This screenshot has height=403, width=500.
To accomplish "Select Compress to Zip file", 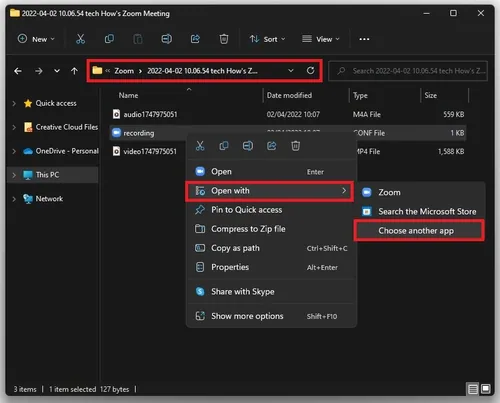I will tap(271, 229).
